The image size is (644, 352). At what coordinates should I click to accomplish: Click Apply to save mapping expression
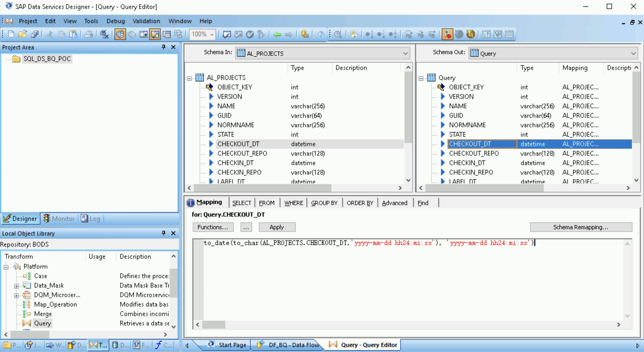[x=276, y=227]
